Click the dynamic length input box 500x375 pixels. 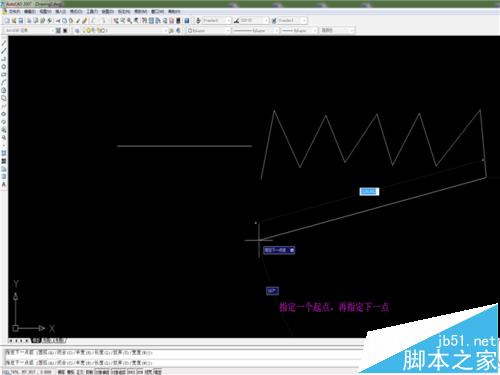click(x=369, y=191)
